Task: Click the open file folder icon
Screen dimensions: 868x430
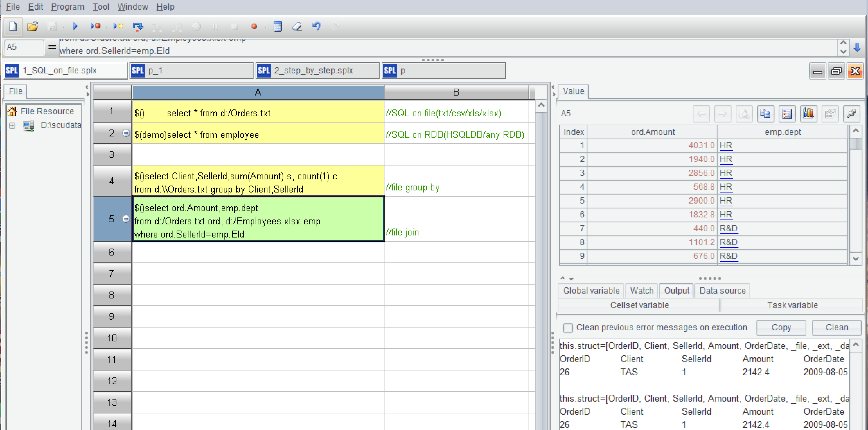Action: pyautogui.click(x=33, y=26)
